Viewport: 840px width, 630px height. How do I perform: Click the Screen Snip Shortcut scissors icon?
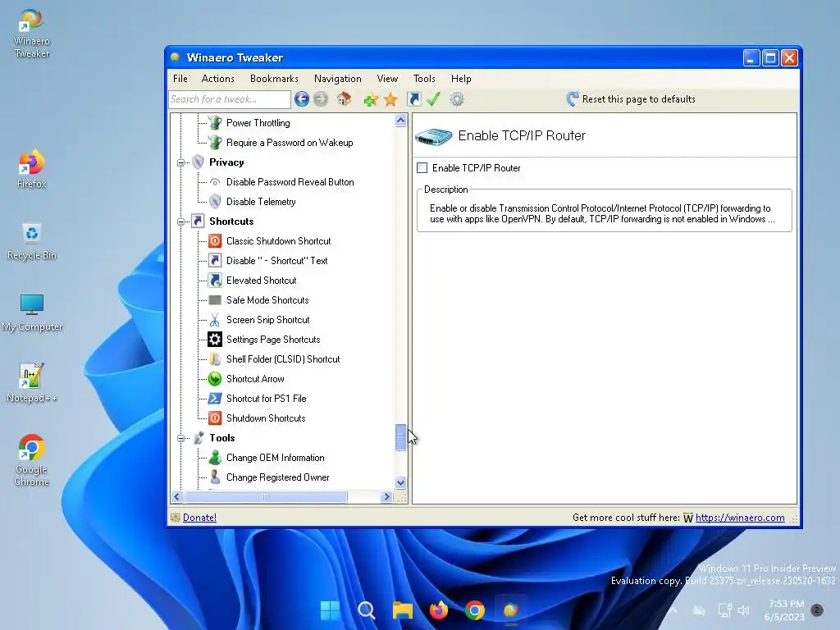(x=215, y=320)
